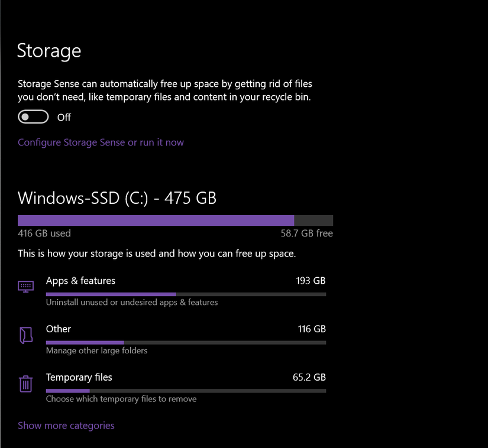Open the Apps & features category
Image resolution: width=488 pixels, height=448 pixels.
pyautogui.click(x=80, y=280)
